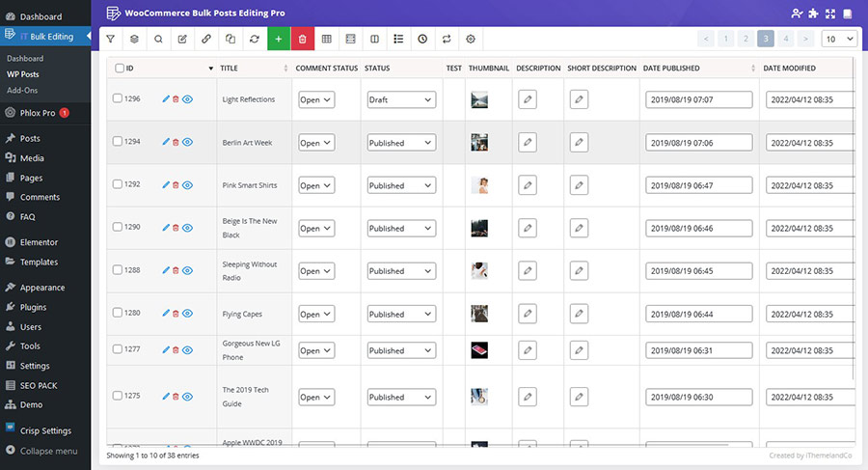Click the column profile toolbar icon
Screen dimensions: 868x470
coord(350,39)
